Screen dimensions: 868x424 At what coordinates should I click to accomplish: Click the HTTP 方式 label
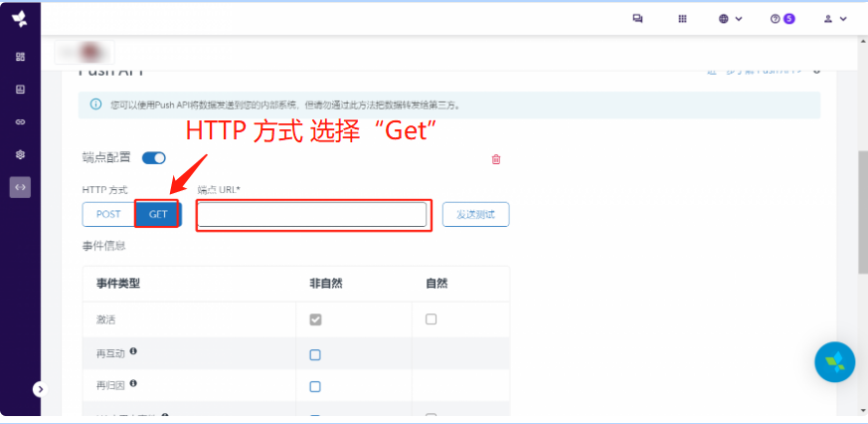point(104,189)
